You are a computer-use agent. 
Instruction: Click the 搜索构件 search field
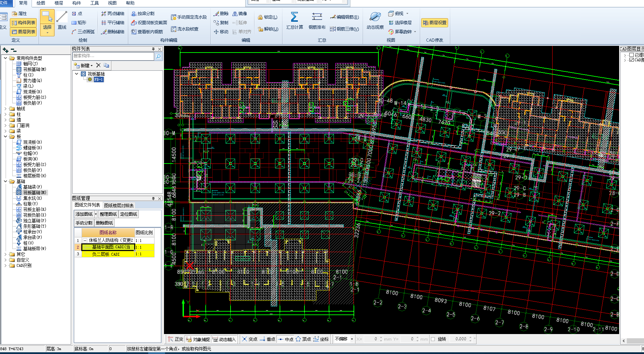pyautogui.click(x=113, y=56)
